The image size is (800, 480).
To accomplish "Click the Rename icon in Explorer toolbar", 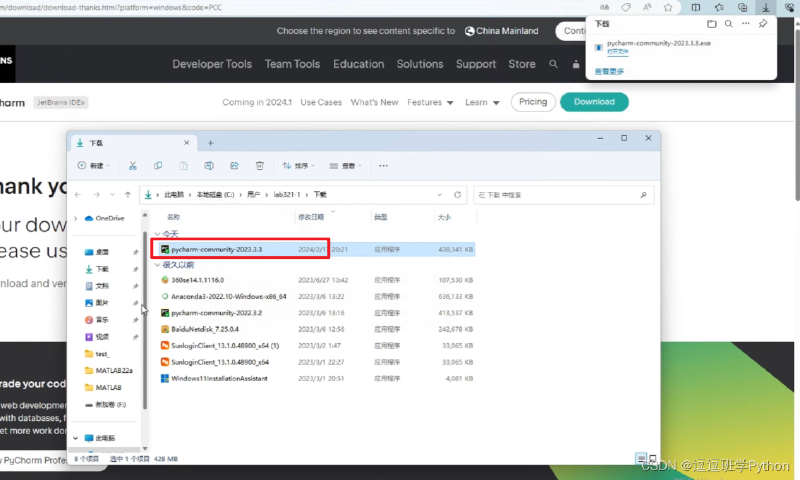I will point(209,166).
